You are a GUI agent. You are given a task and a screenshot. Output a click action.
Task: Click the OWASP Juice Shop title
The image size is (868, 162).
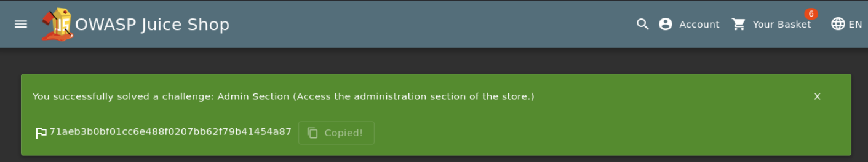pyautogui.click(x=152, y=24)
